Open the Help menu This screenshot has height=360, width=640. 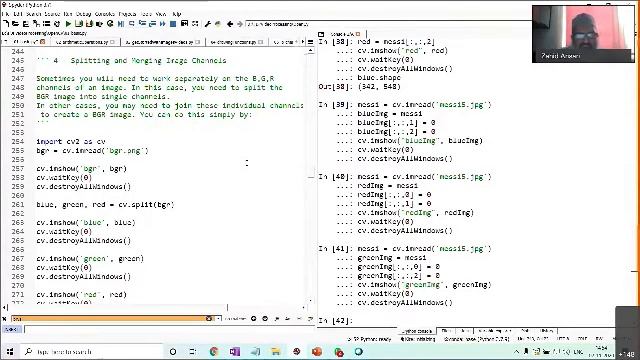point(177,14)
